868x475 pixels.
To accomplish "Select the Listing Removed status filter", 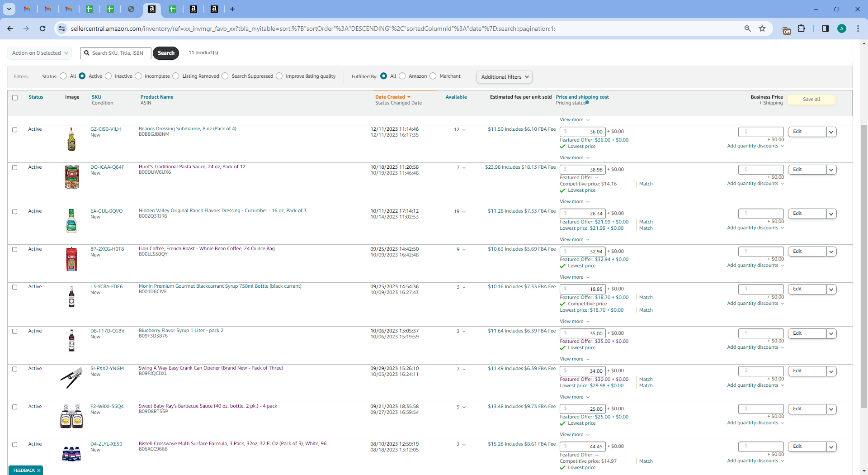I will click(176, 76).
